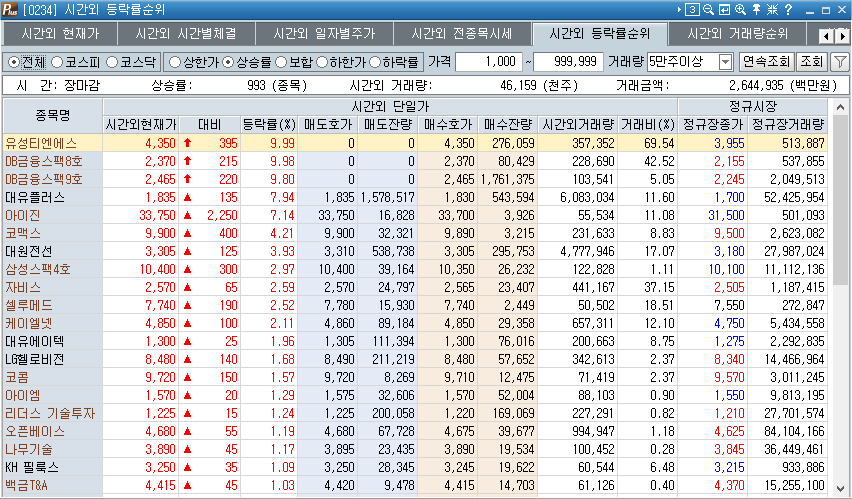The width and height of the screenshot is (852, 499).
Task: Click the small triangle arrow before number 3
Action: pyautogui.click(x=679, y=9)
